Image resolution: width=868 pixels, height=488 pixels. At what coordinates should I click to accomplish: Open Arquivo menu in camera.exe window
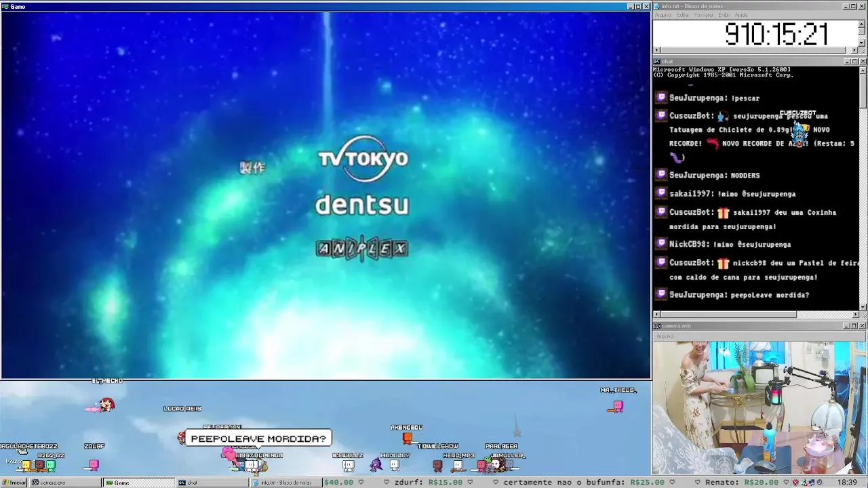pos(665,336)
